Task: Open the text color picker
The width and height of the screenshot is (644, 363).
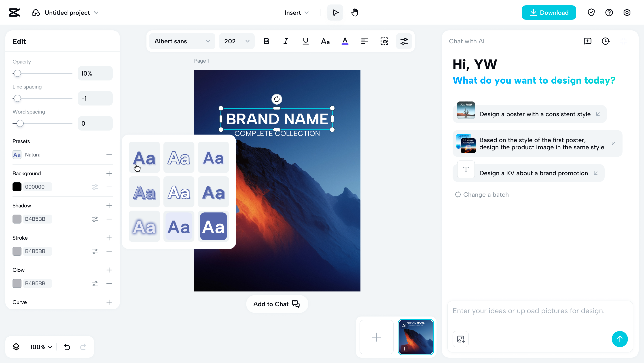Action: pyautogui.click(x=345, y=41)
